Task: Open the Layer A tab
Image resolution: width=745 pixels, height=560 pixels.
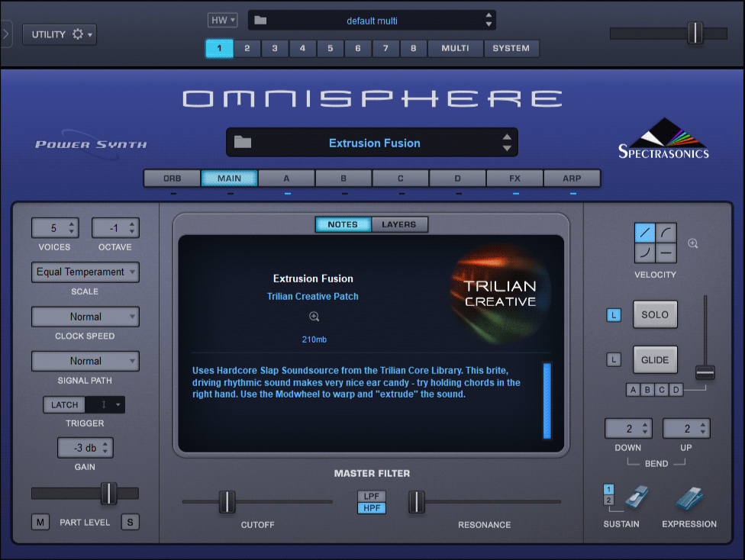Action: (x=286, y=178)
